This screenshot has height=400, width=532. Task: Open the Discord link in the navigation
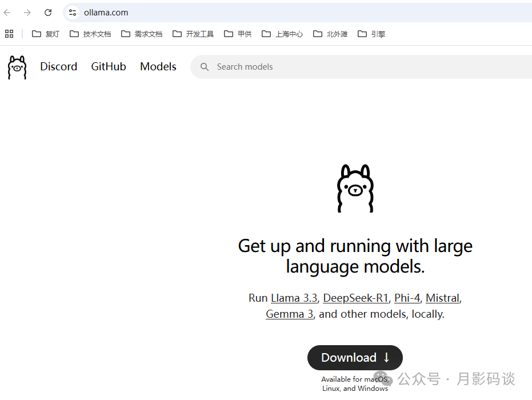[59, 66]
